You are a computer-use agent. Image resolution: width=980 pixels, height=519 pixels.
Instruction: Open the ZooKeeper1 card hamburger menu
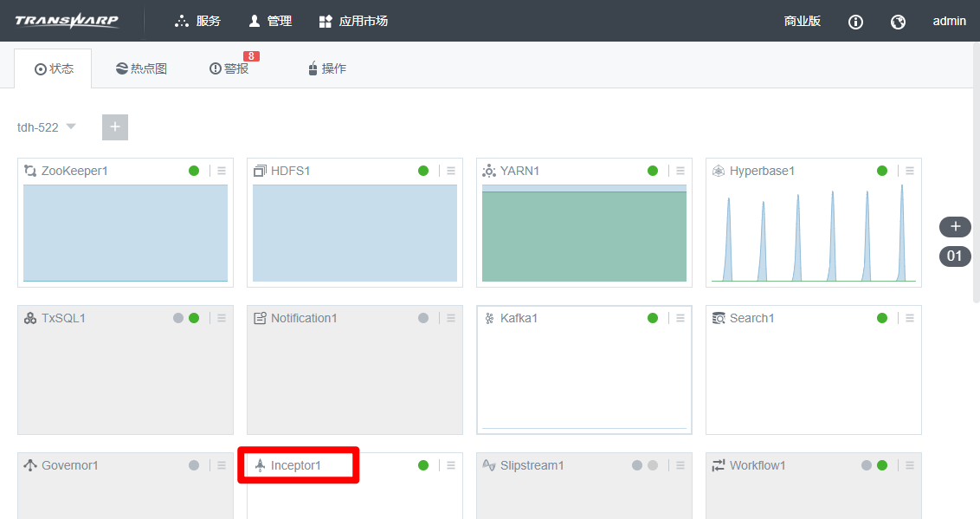tap(222, 171)
